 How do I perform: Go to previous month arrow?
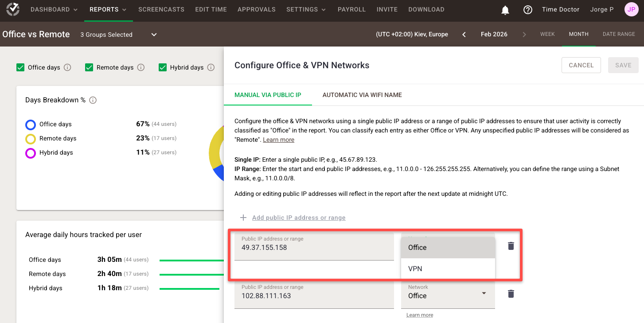point(464,35)
